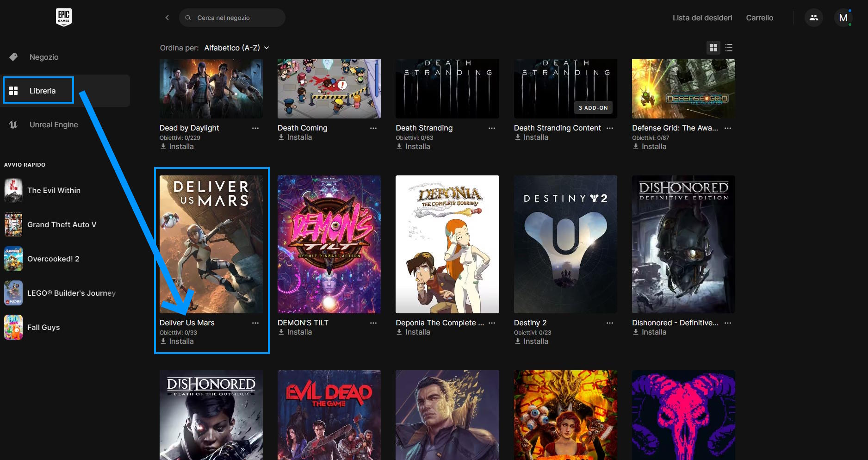Open Dishonored Definitive Edition cover art
The height and width of the screenshot is (460, 868).
(683, 244)
